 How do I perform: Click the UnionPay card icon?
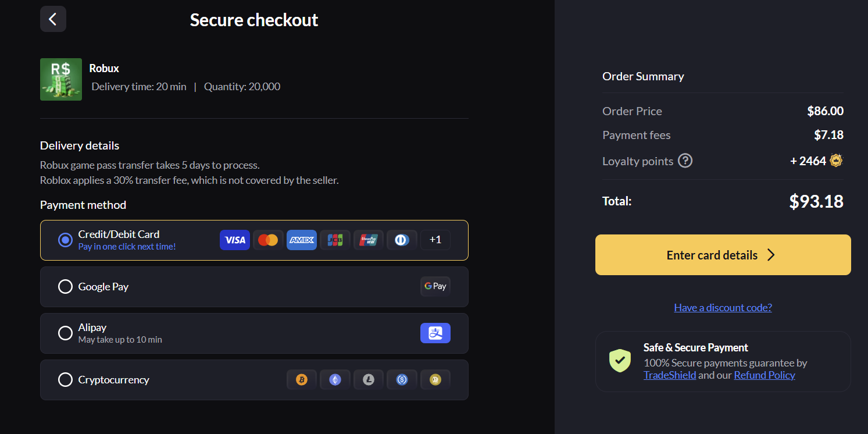point(368,240)
